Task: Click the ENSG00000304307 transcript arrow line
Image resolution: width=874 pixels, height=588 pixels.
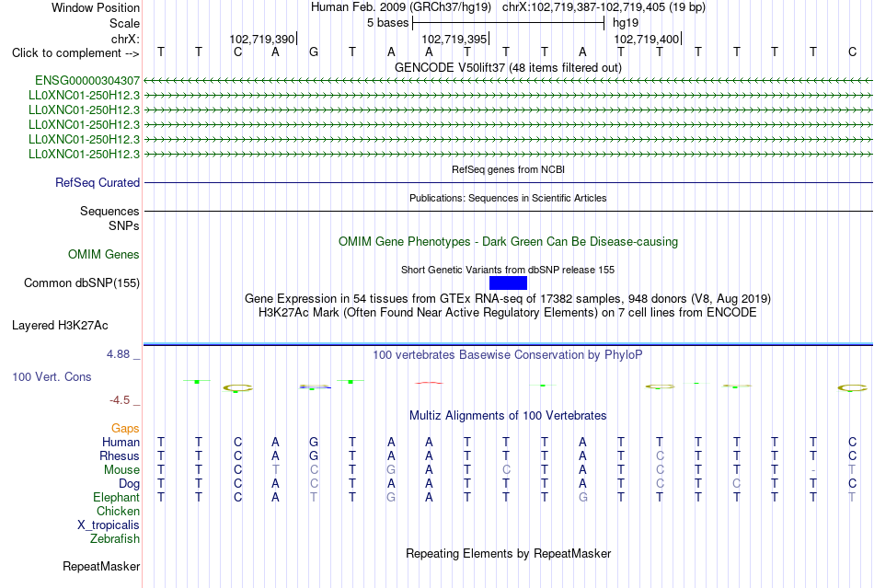Action: pyautogui.click(x=508, y=81)
